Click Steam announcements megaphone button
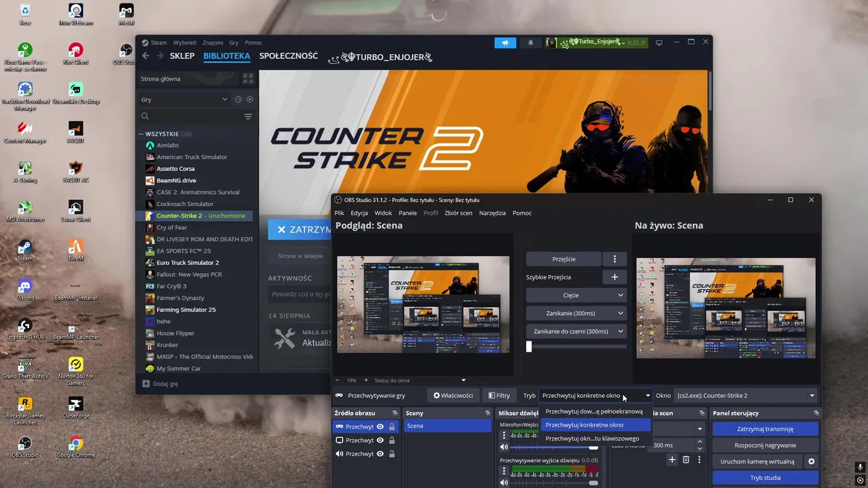868x488 pixels. 505,43
